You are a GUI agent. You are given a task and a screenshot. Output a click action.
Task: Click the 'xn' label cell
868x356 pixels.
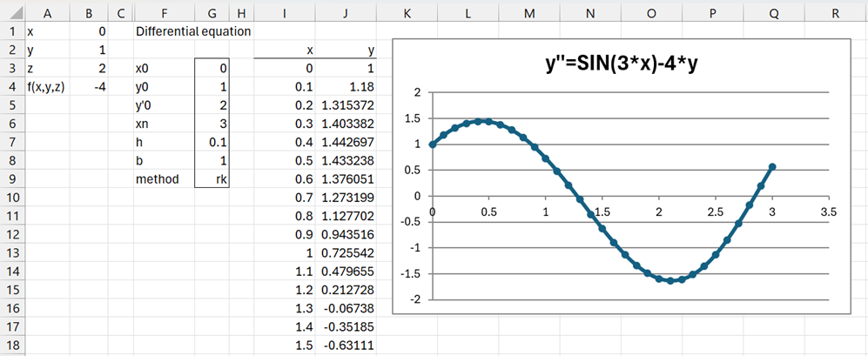click(165, 124)
